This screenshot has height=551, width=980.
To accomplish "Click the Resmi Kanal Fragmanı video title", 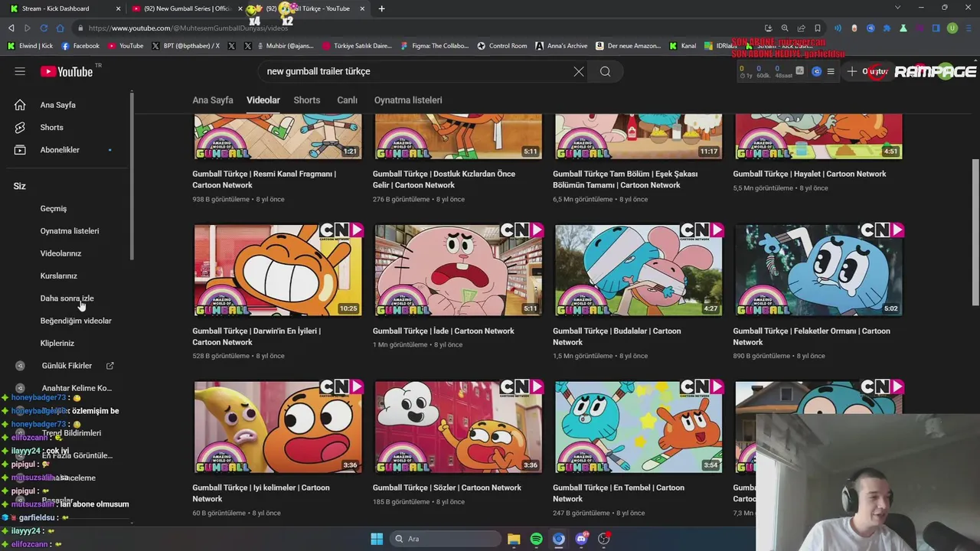I will point(264,179).
